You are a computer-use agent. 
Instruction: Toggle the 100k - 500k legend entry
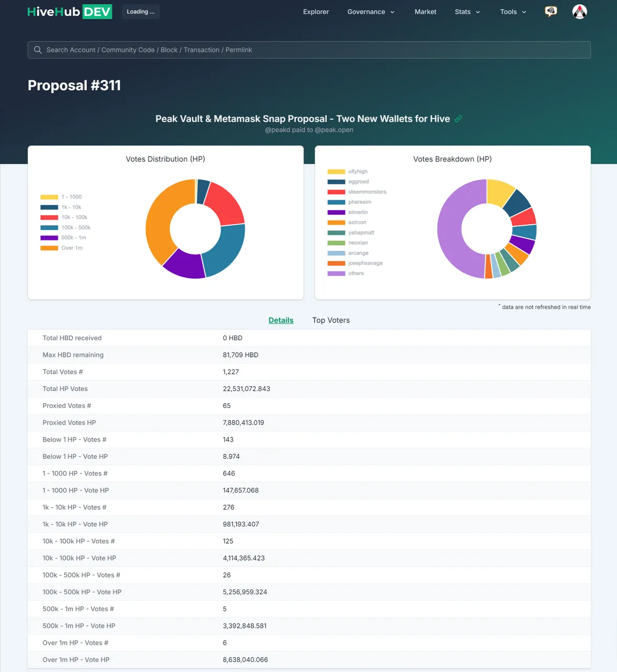(66, 227)
